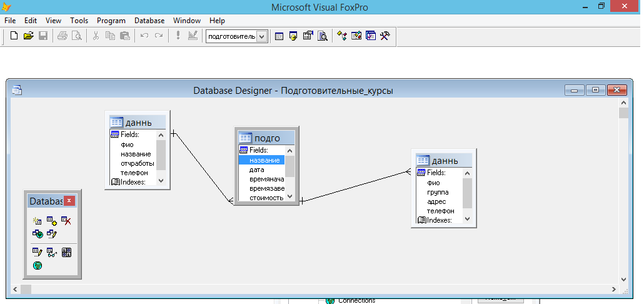The height and width of the screenshot is (304, 644).
Task: Click the Cut scissors icon
Action: (x=96, y=36)
